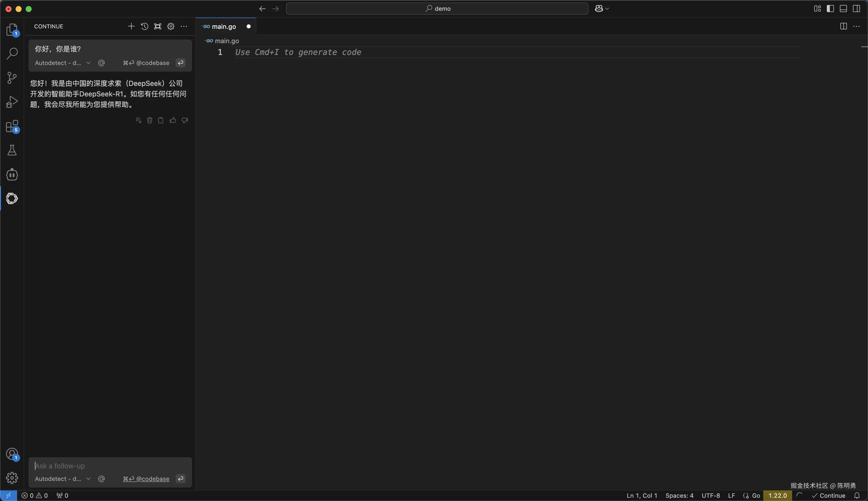Toggle primary side bar visibility

(x=830, y=9)
